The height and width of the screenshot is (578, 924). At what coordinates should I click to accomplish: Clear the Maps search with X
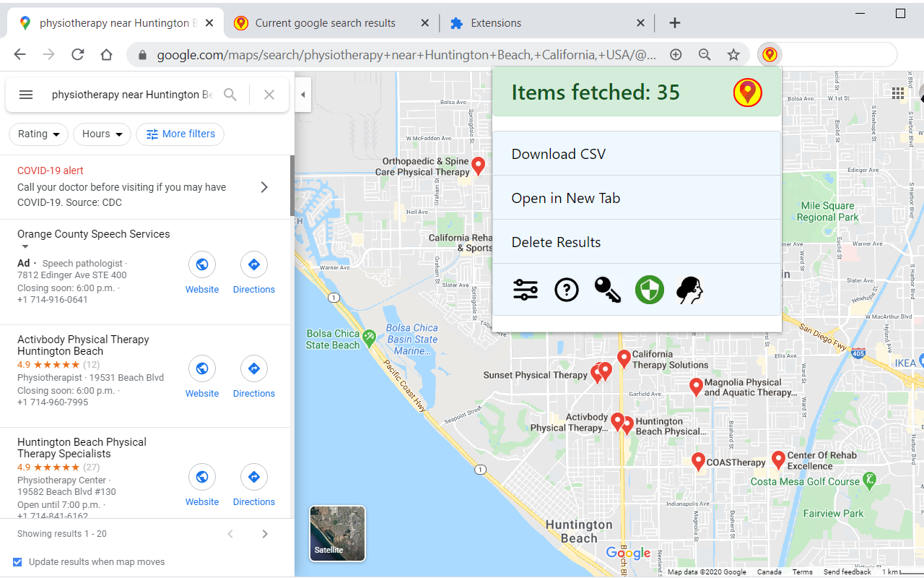tap(269, 95)
